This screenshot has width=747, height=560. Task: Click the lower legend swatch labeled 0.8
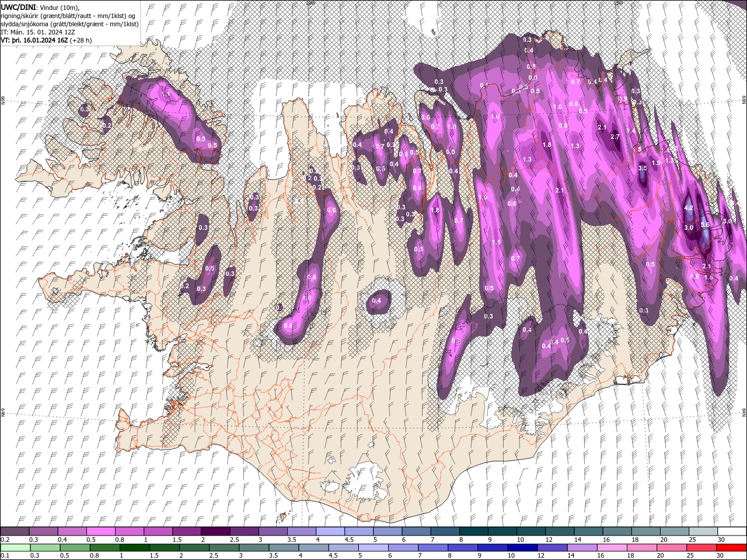(x=104, y=548)
